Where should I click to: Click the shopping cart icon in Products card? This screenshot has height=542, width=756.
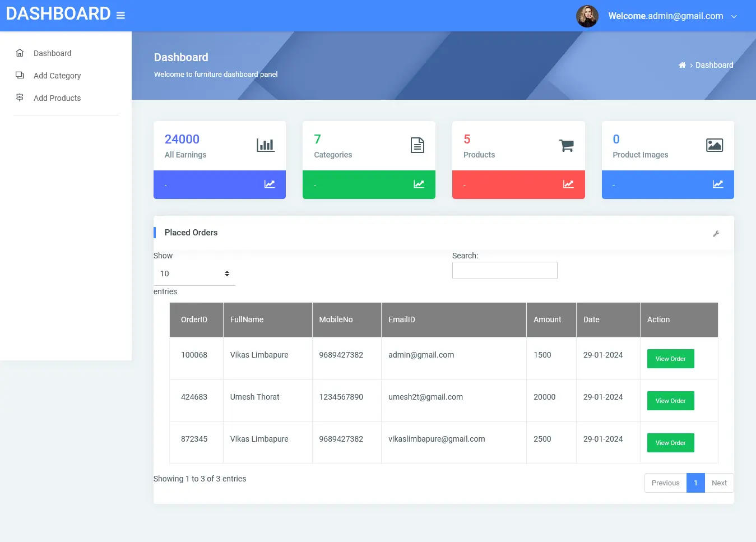[x=567, y=145]
